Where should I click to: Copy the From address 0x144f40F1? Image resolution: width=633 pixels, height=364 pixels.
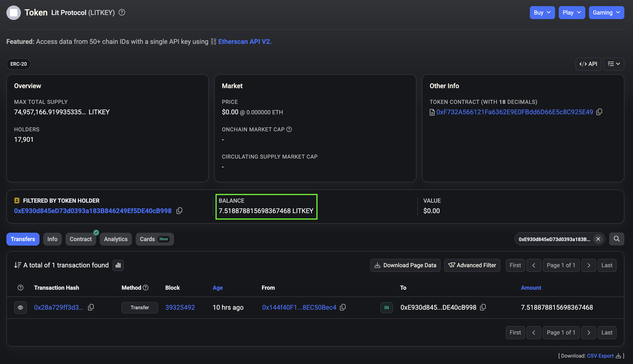[343, 307]
